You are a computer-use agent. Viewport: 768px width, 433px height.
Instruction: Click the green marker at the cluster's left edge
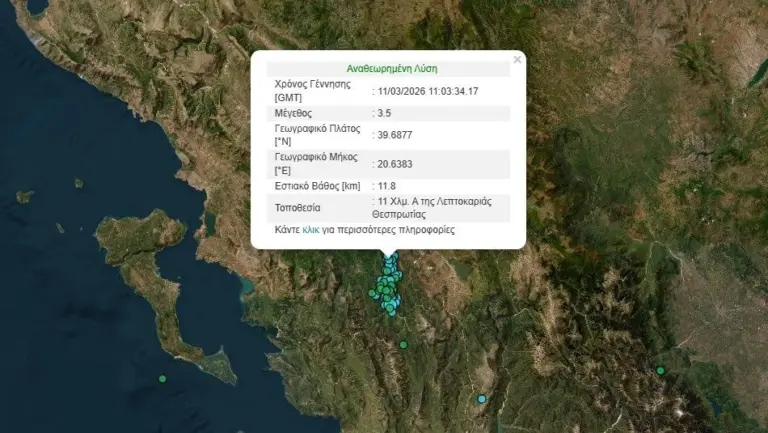(372, 293)
